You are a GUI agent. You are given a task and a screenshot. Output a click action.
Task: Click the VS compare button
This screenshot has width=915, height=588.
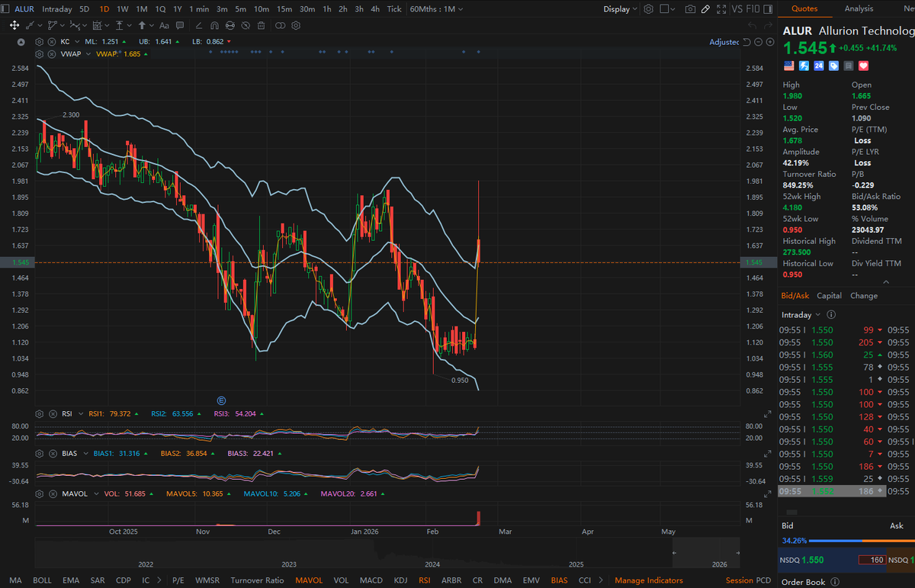pos(737,9)
